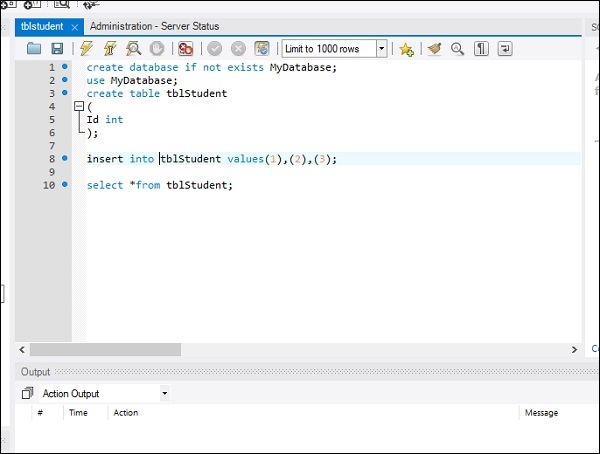600x454 pixels.
Task: Click the # column header
Action: tap(40, 413)
